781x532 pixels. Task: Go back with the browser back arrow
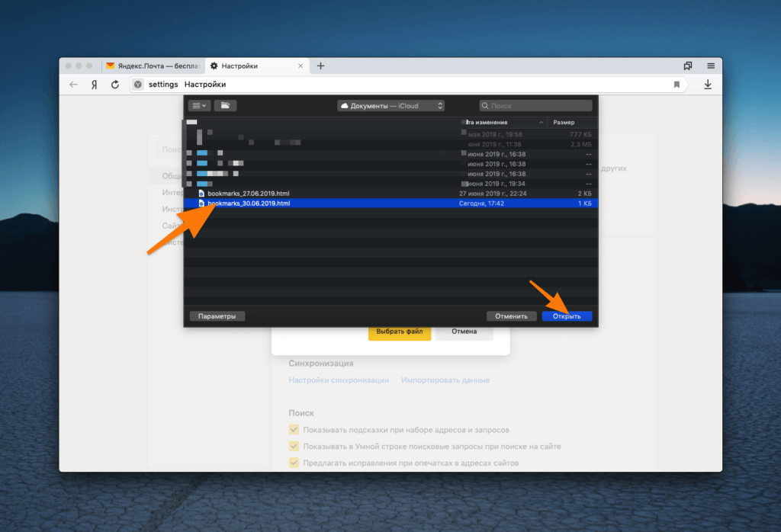click(x=74, y=85)
